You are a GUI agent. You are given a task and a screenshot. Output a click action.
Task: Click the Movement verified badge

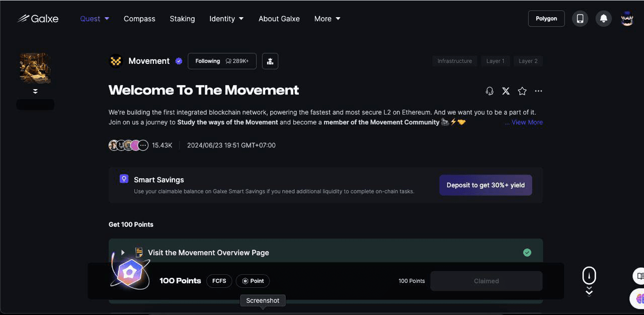click(179, 61)
